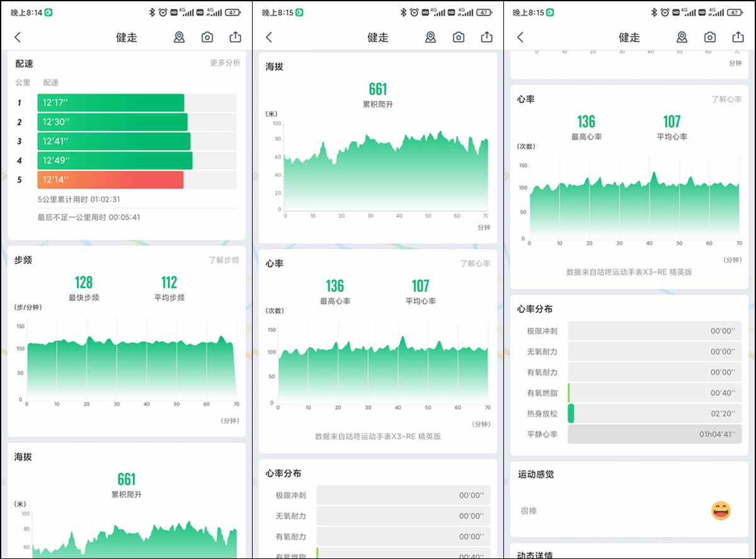
Task: Select the kilometer 1 pace bar 12'17''
Action: (110, 103)
